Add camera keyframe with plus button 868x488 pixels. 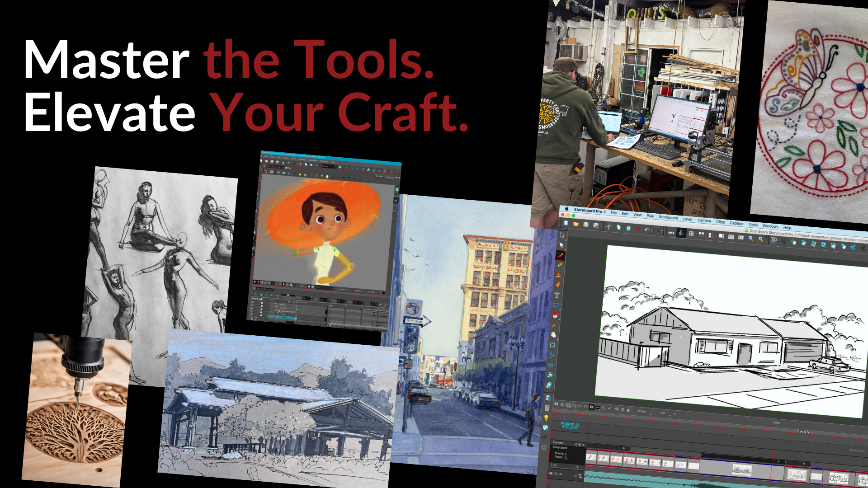coord(580,445)
